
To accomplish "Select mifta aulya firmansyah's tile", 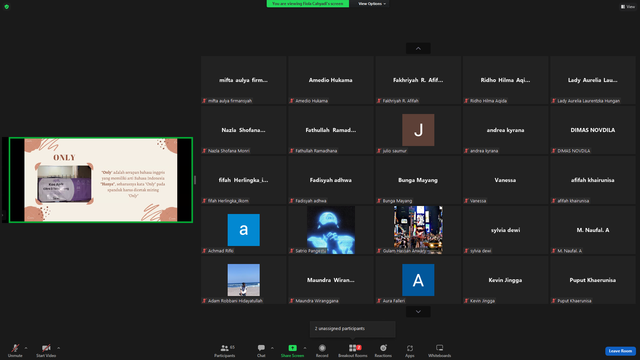I will tap(243, 80).
